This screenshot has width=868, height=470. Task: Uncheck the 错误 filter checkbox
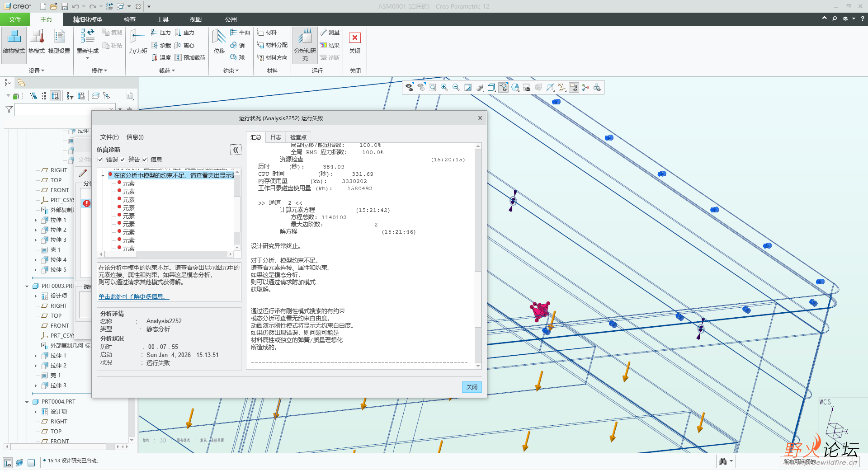tap(100, 160)
